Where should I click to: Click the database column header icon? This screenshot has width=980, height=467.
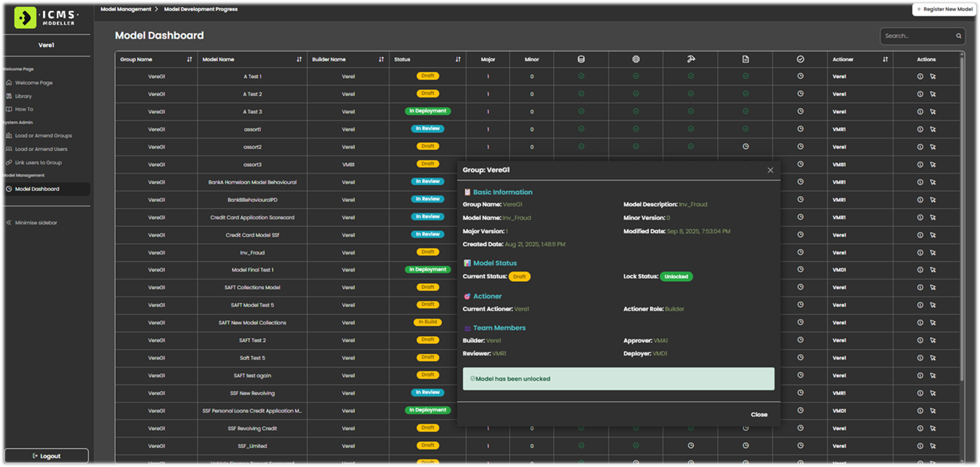581,60
